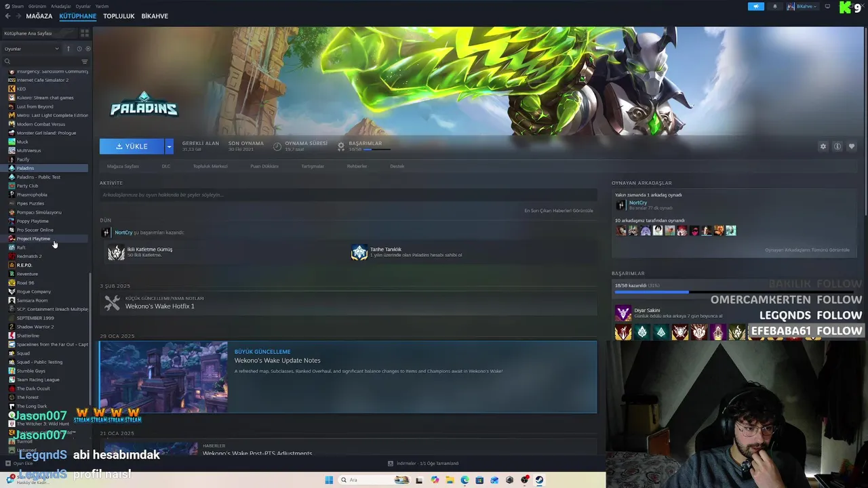Screen dimensions: 868x488
Task: Click the forward navigation arrow
Action: pyautogui.click(x=18, y=16)
